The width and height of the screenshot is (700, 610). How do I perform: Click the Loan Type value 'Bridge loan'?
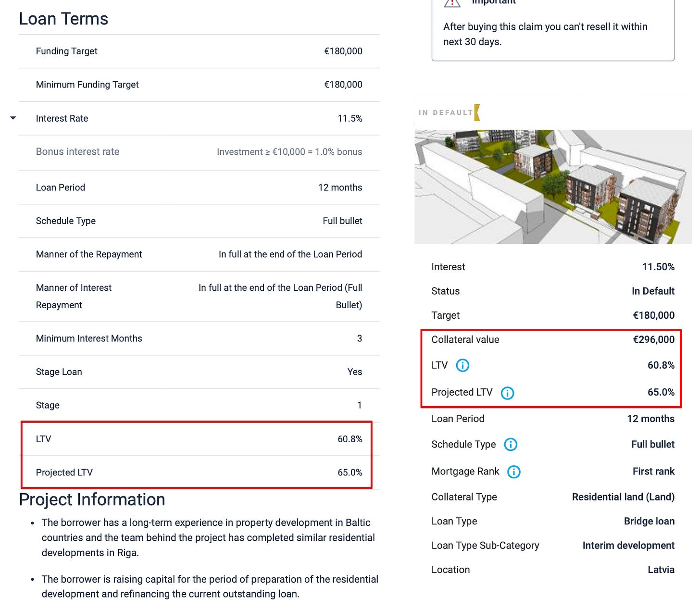(649, 521)
